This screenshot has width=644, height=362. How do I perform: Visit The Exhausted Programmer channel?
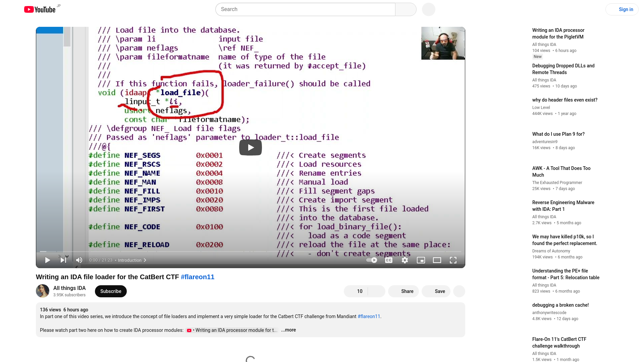[557, 183]
